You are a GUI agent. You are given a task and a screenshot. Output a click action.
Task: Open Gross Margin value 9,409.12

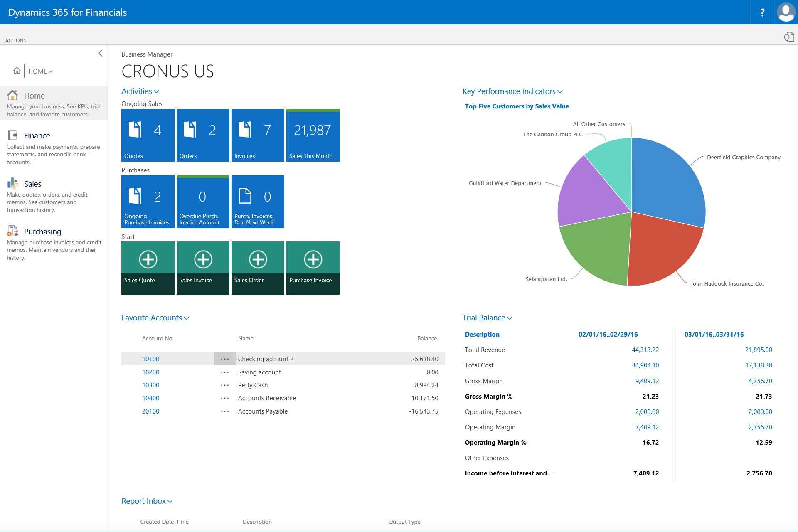[647, 381]
